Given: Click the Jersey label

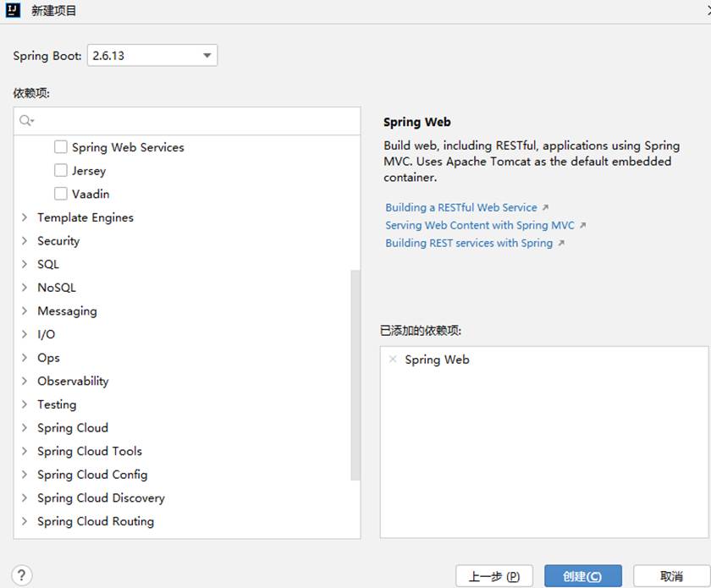Looking at the screenshot, I should click(89, 170).
